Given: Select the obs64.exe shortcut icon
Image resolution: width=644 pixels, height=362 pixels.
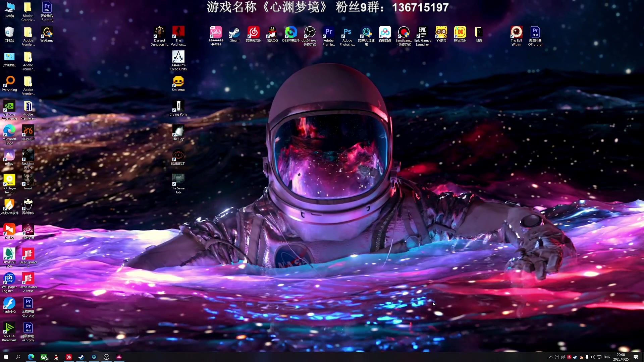Looking at the screenshot, I should [310, 36].
